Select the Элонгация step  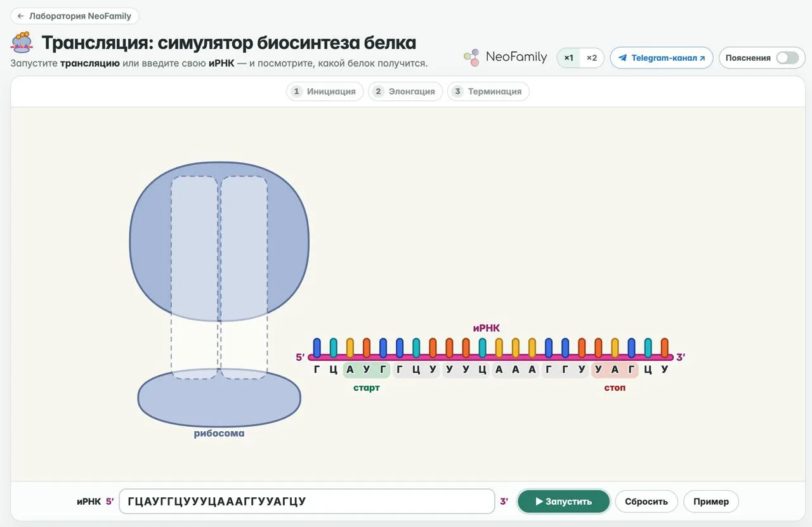[405, 91]
